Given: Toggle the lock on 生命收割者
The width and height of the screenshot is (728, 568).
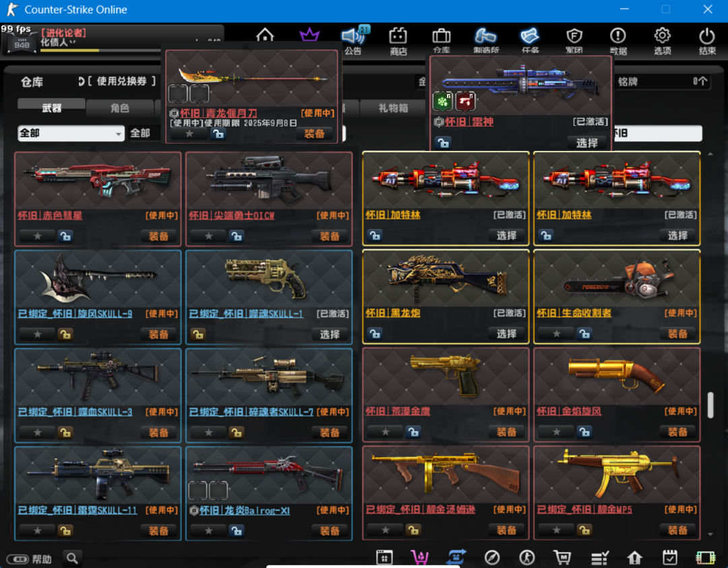Looking at the screenshot, I should [584, 334].
